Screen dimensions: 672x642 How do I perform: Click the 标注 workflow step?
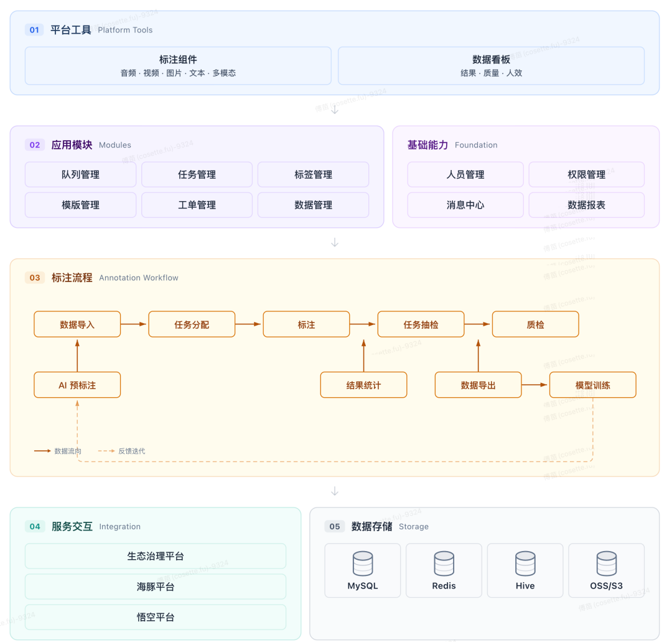(306, 324)
